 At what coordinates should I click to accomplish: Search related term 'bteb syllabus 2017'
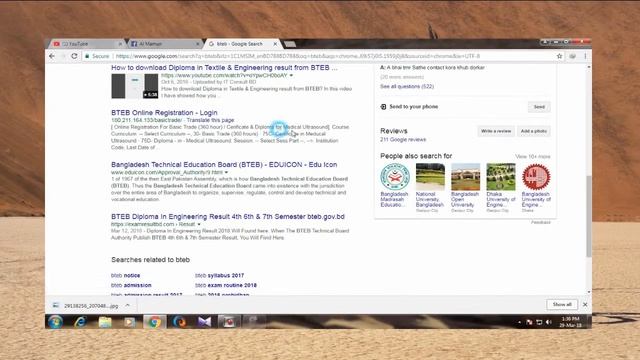point(219,276)
